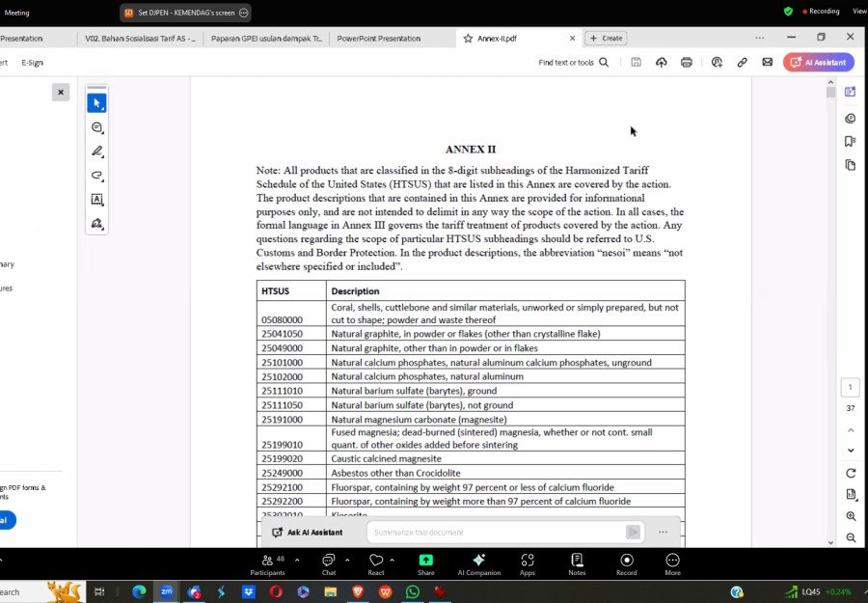This screenshot has width=868, height=603.
Task: Open Zoom React emoji options
Action: click(376, 564)
